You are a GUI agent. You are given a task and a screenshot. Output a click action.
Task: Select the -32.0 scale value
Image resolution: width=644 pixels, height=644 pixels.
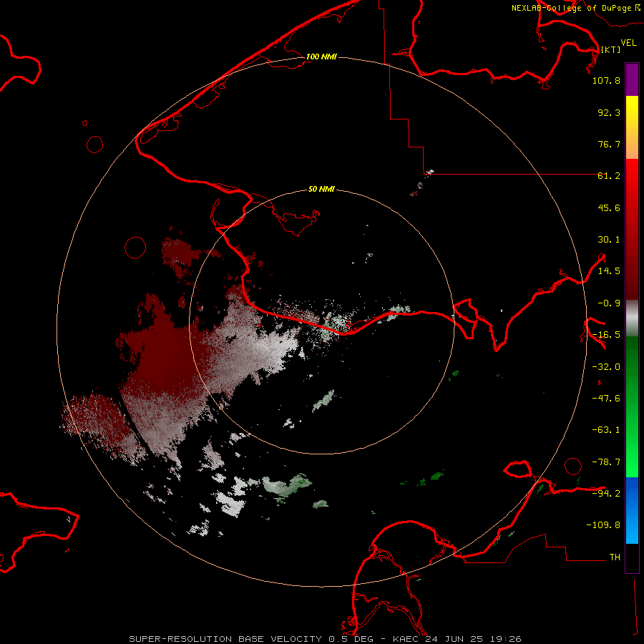606,367
